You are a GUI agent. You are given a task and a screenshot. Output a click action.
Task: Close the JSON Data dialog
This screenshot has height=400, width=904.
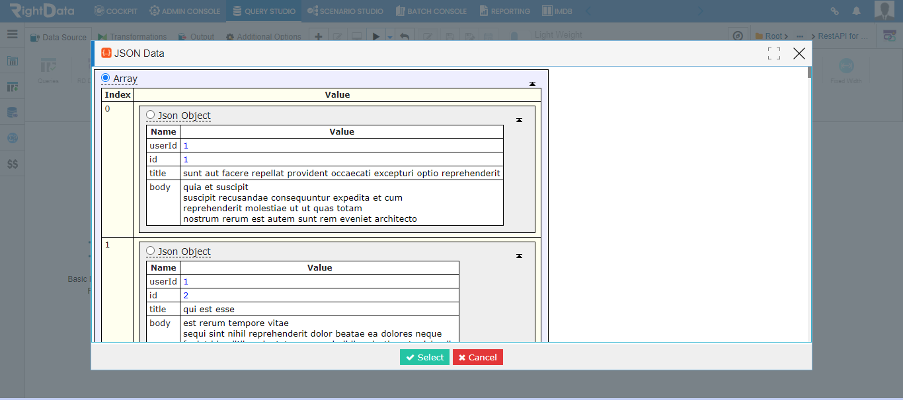pyautogui.click(x=799, y=54)
